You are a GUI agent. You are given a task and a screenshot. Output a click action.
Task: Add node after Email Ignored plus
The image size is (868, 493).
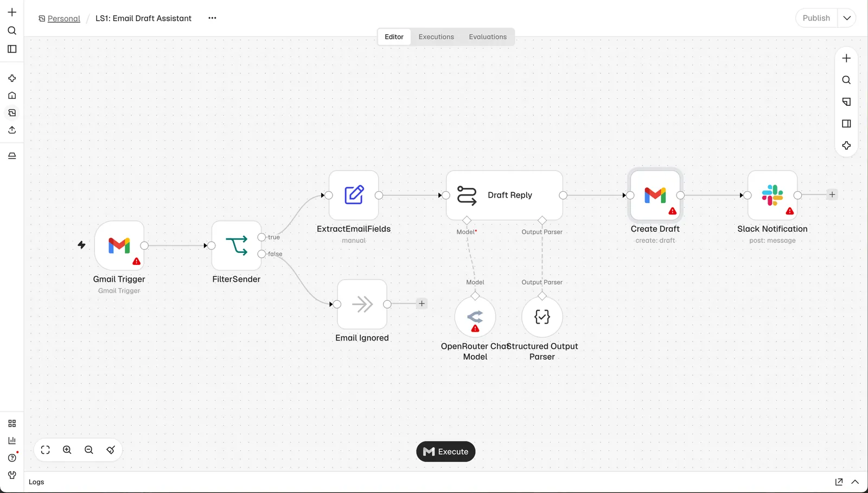(422, 304)
